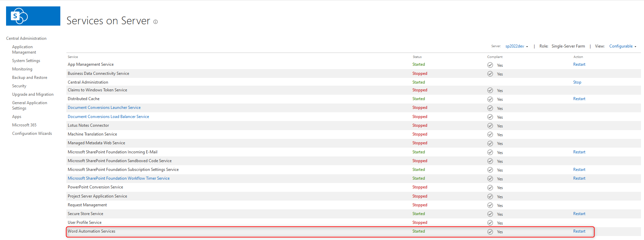This screenshot has width=644, height=240.
Task: Click compliant checkmark icon for Secure Store Service
Action: [x=490, y=214]
